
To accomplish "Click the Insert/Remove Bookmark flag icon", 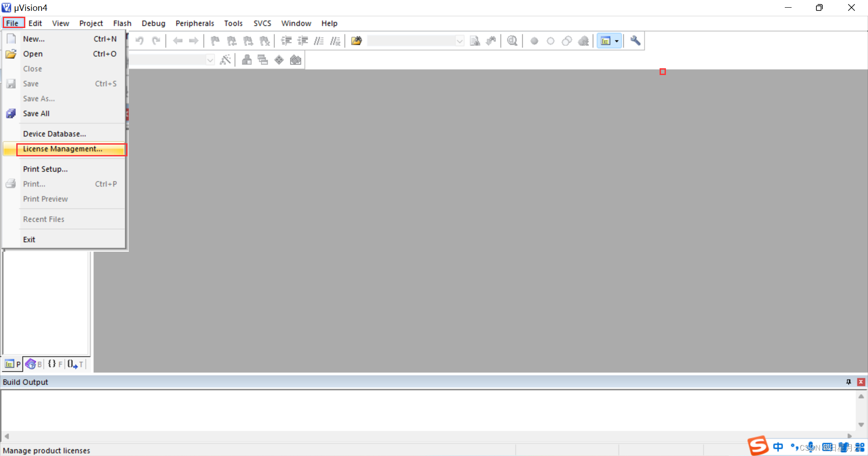I will click(215, 41).
